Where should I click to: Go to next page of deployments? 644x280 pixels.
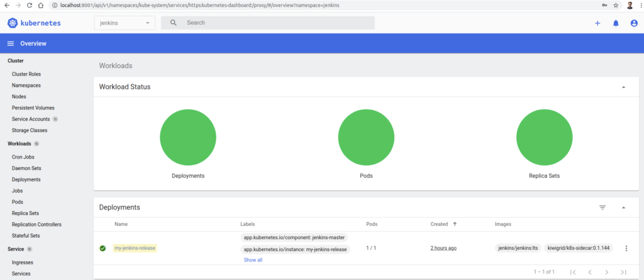tap(606, 272)
